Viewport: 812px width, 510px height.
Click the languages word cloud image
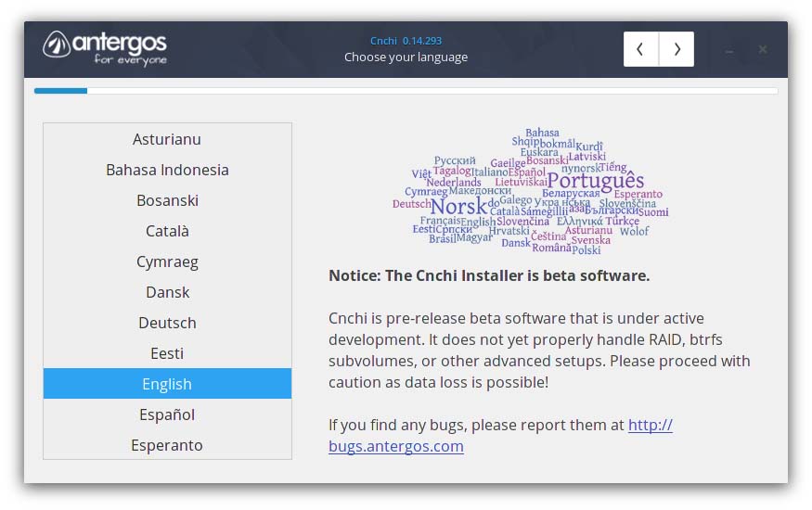point(530,191)
